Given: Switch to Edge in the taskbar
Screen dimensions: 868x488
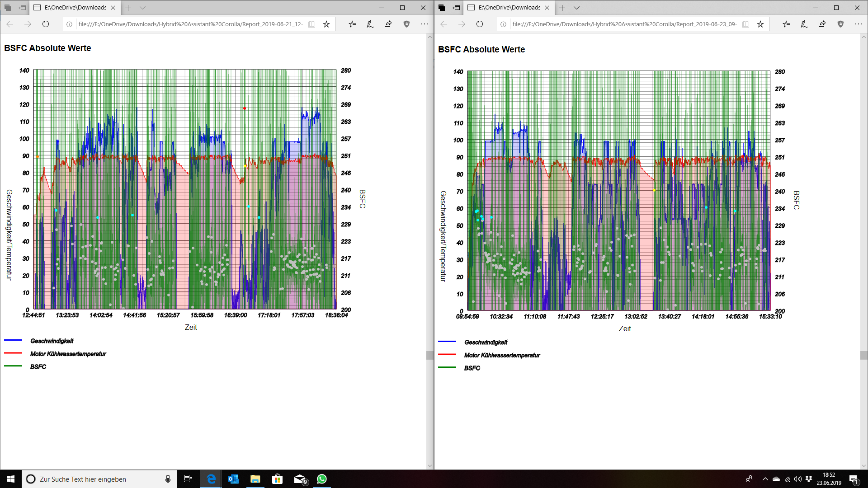Looking at the screenshot, I should [211, 479].
